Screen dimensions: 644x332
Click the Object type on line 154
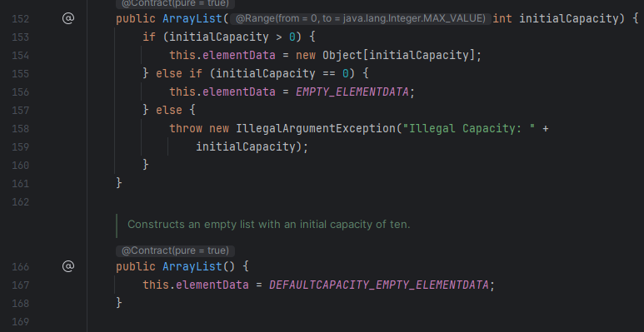342,56
